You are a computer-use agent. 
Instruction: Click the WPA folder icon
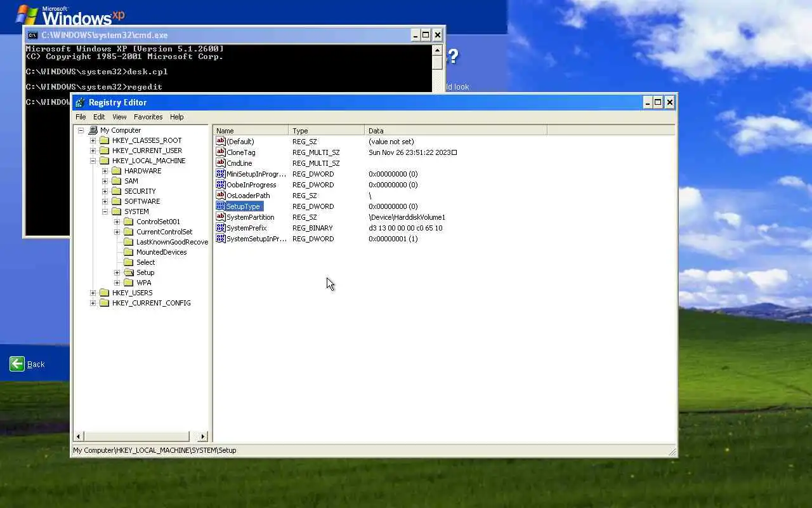(x=128, y=283)
